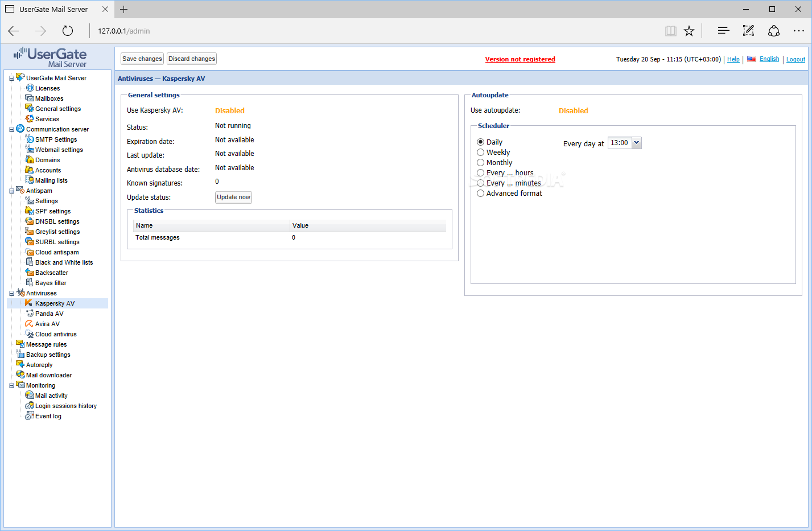The width and height of the screenshot is (812, 531).
Task: Click the Backscatter icon
Action: point(30,273)
